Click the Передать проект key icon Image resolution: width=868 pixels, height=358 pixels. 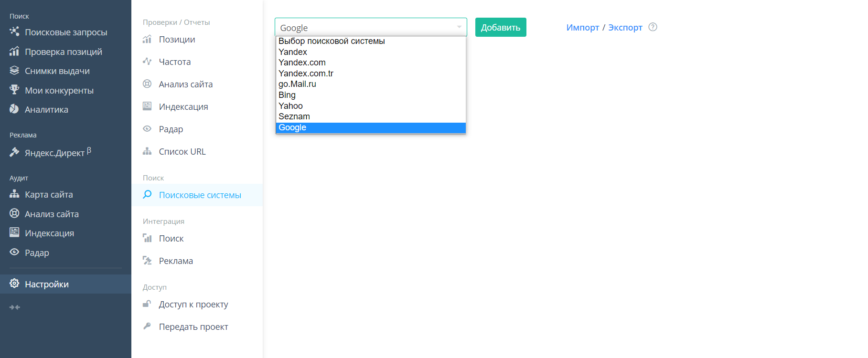pos(147,326)
